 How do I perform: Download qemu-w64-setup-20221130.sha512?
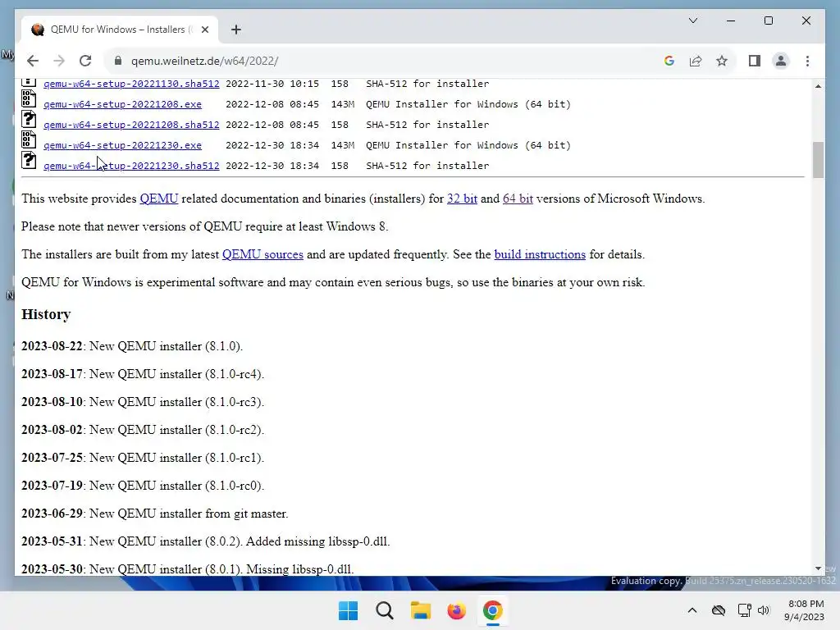click(131, 84)
